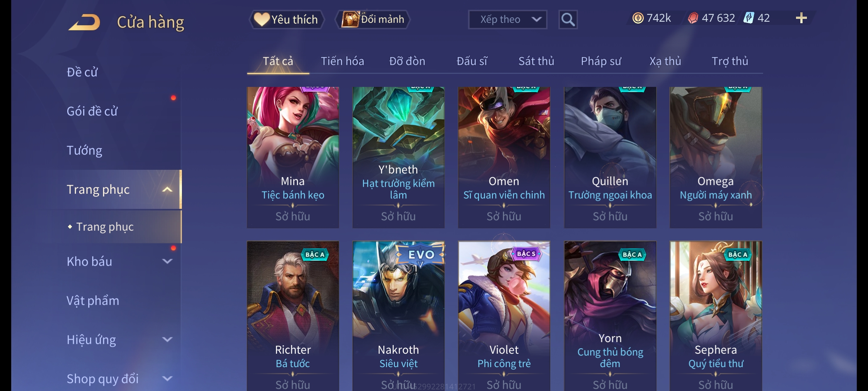This screenshot has width=868, height=391.
Task: Tap the back arrow icon
Action: click(84, 22)
